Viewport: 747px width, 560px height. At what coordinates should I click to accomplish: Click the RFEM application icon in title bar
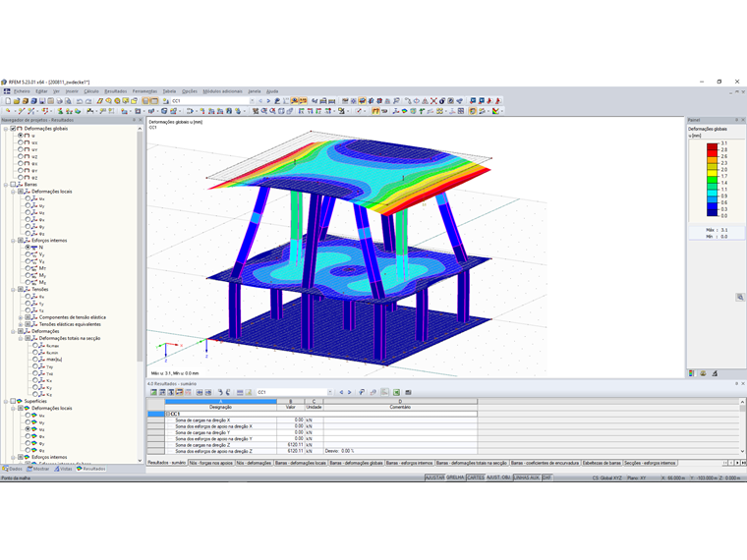point(4,82)
